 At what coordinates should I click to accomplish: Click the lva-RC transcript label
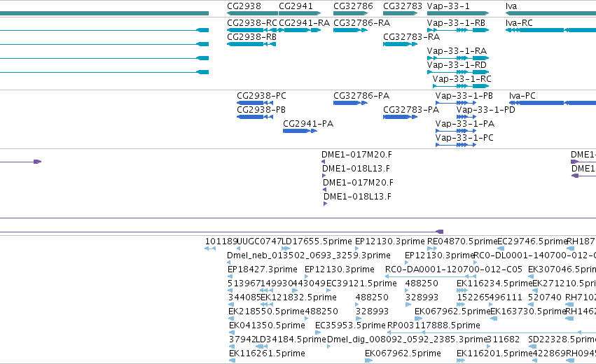tap(519, 23)
